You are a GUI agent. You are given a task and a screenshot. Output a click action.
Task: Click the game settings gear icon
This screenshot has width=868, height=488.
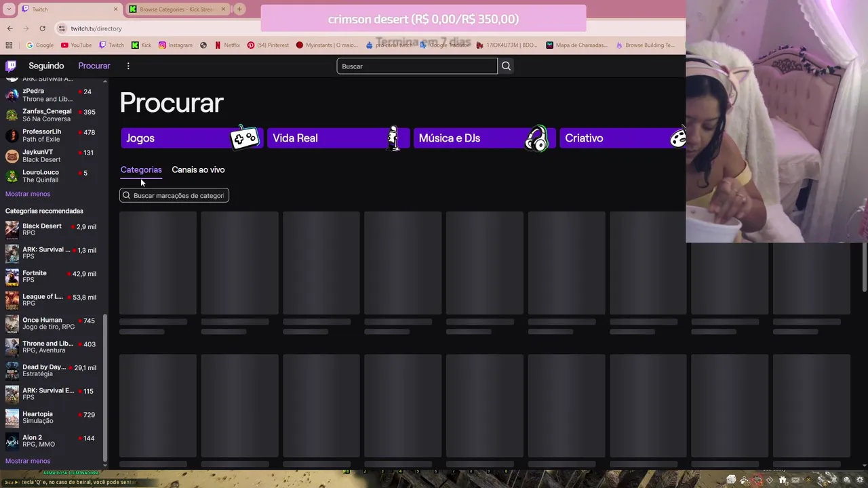point(860,480)
